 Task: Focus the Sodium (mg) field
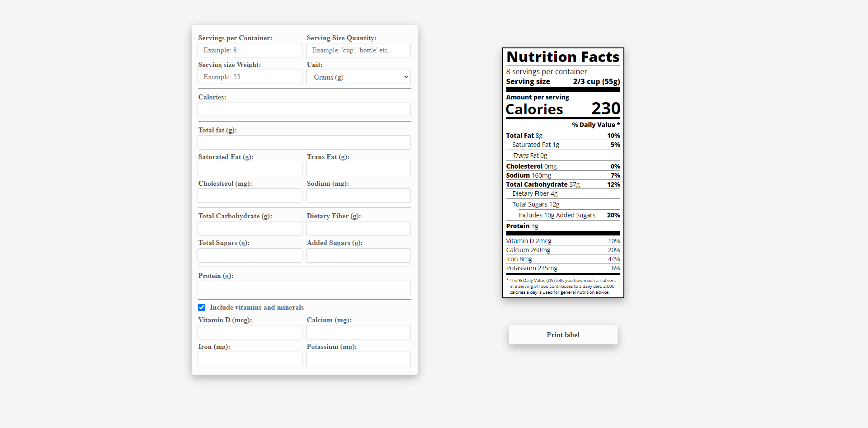[359, 196]
